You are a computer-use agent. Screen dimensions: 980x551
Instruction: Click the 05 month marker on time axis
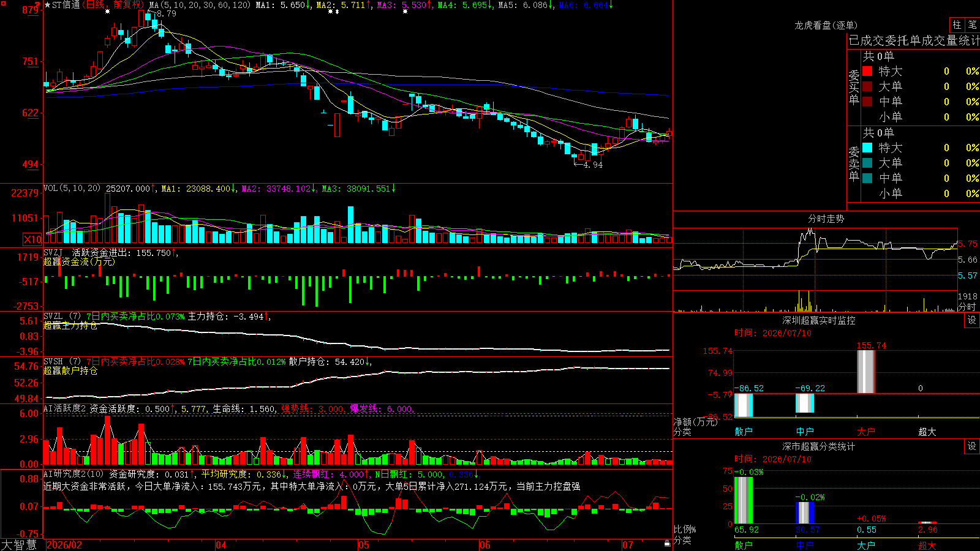point(364,545)
